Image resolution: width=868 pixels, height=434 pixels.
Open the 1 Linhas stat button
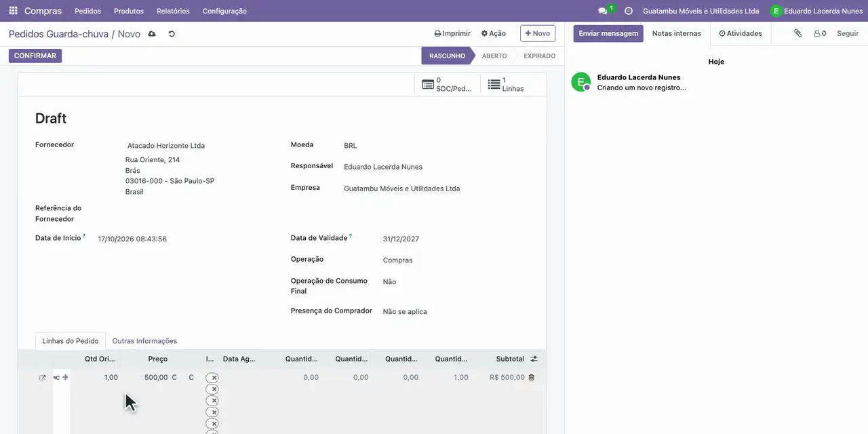click(513, 84)
